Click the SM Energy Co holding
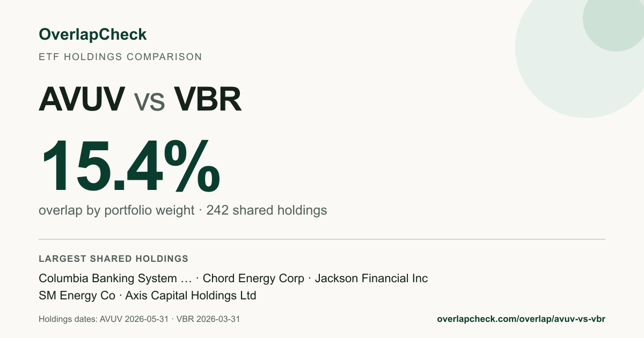The height and width of the screenshot is (338, 644). point(77,296)
